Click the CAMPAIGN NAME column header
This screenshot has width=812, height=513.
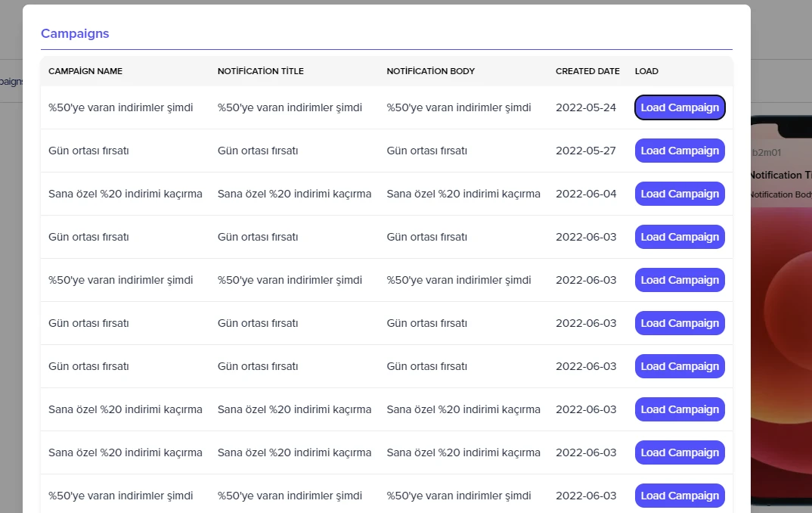coord(85,71)
